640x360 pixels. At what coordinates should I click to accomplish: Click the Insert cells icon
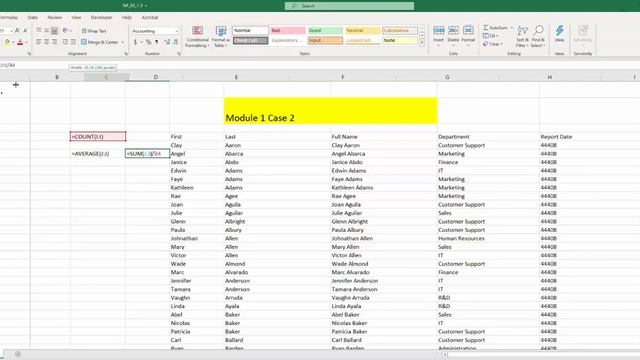(439, 31)
